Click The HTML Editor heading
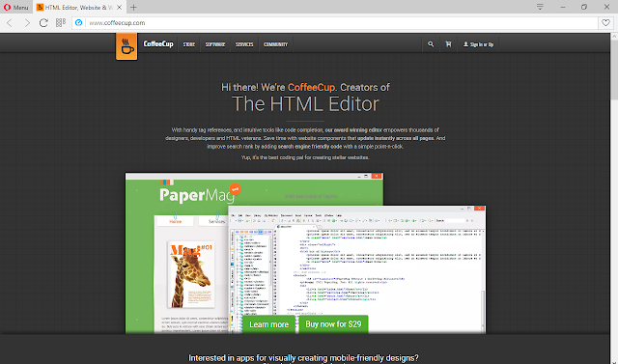618x364 pixels. [x=305, y=103]
